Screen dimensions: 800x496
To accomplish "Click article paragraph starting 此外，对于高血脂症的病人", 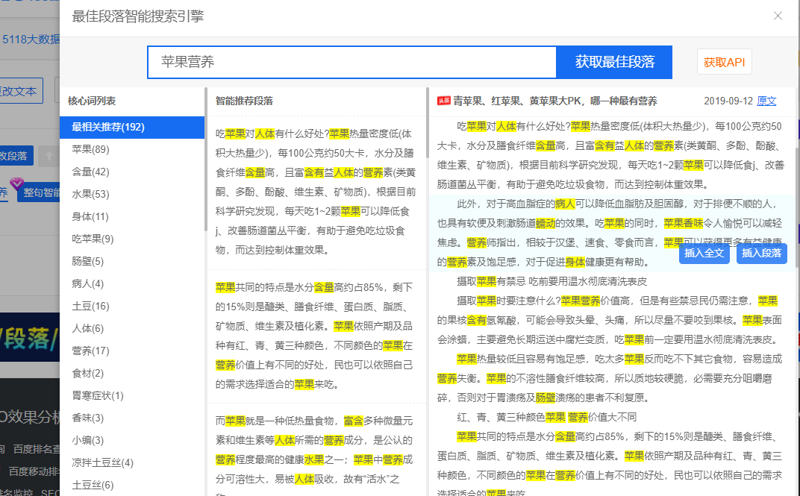I will point(610,233).
